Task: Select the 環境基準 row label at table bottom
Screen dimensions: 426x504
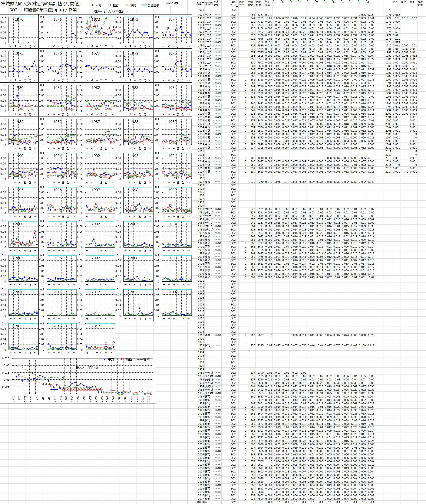Action: (x=201, y=502)
